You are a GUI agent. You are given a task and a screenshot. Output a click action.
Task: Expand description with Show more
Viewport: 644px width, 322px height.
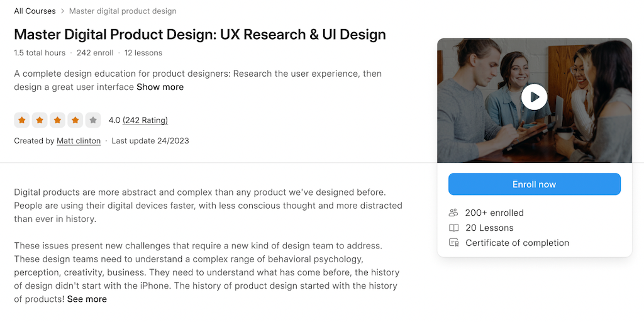[x=160, y=87]
